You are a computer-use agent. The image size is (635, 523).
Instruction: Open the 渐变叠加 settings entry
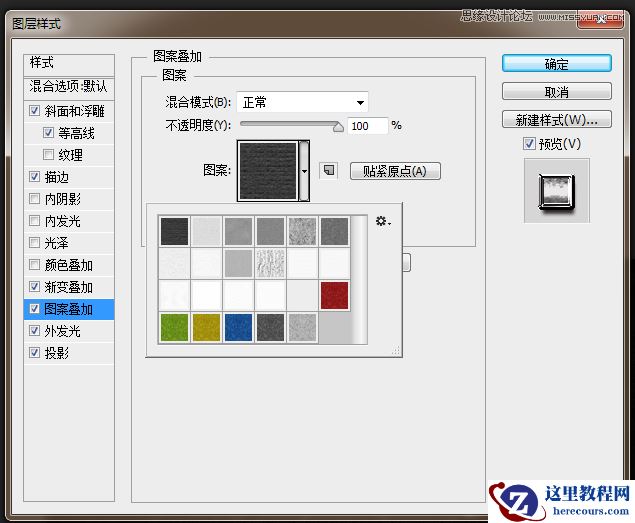point(68,287)
